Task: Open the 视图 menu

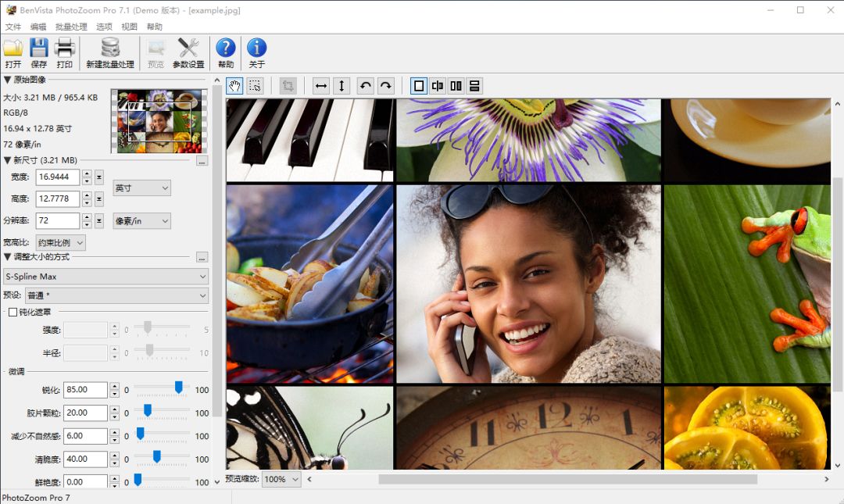Action: pos(129,27)
